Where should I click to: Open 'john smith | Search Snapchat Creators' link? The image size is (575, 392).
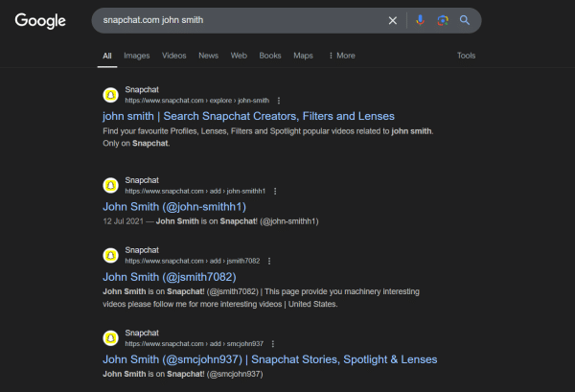coord(248,116)
